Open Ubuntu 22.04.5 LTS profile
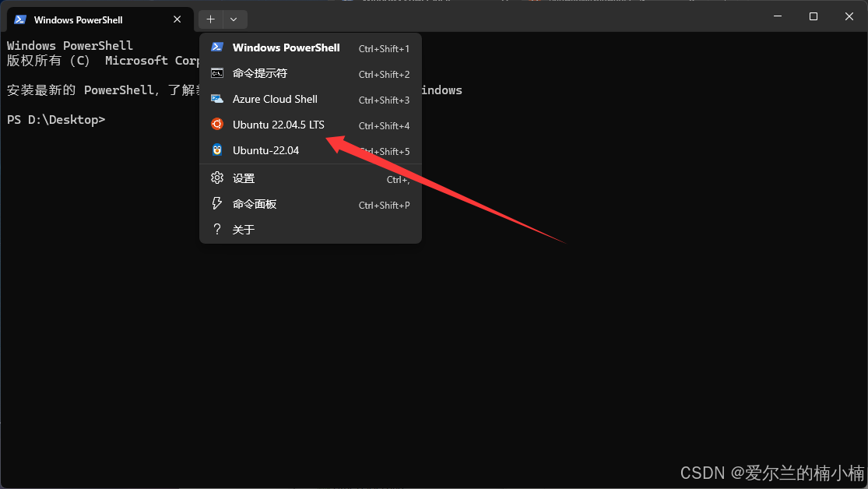Viewport: 868px width, 489px height. (311, 125)
